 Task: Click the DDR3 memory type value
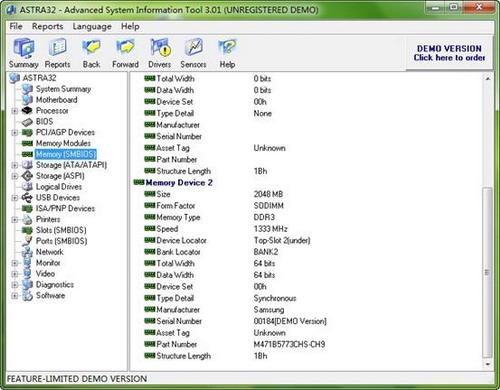click(x=264, y=217)
